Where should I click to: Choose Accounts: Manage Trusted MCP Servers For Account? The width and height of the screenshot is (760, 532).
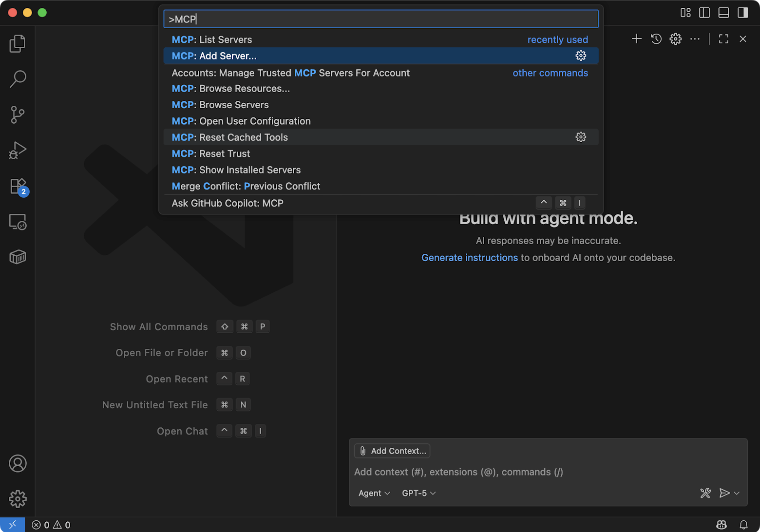381,73
